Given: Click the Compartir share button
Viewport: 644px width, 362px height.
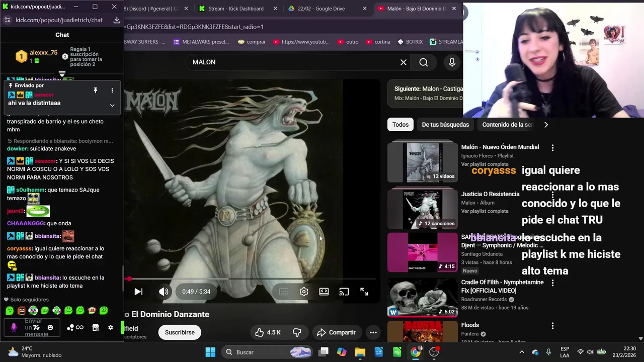Looking at the screenshot, I should (x=337, y=332).
